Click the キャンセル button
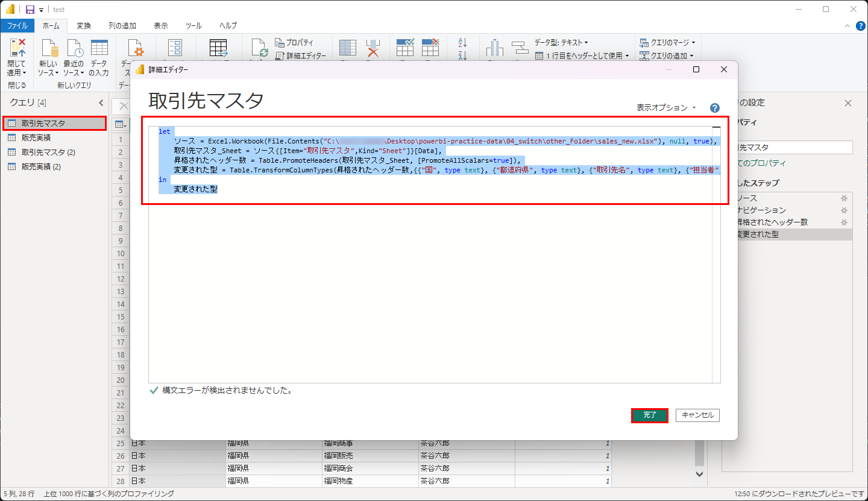868x501 pixels. tap(697, 415)
